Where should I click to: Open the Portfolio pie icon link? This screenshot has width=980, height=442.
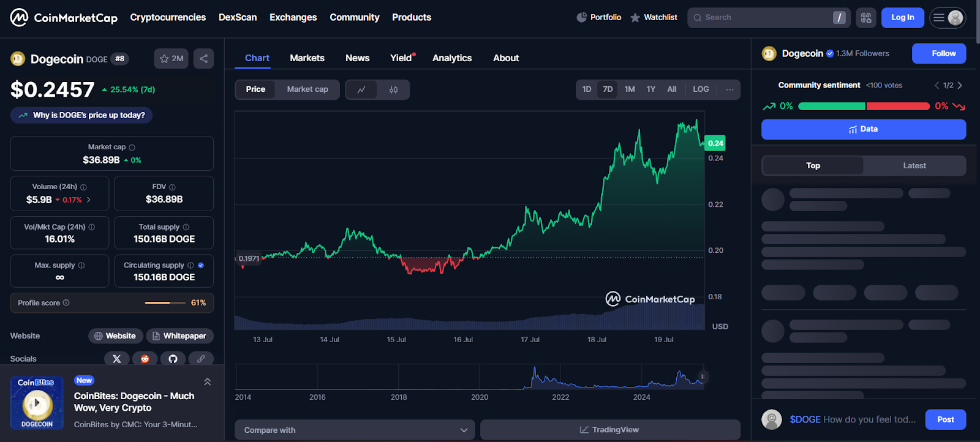pos(599,17)
